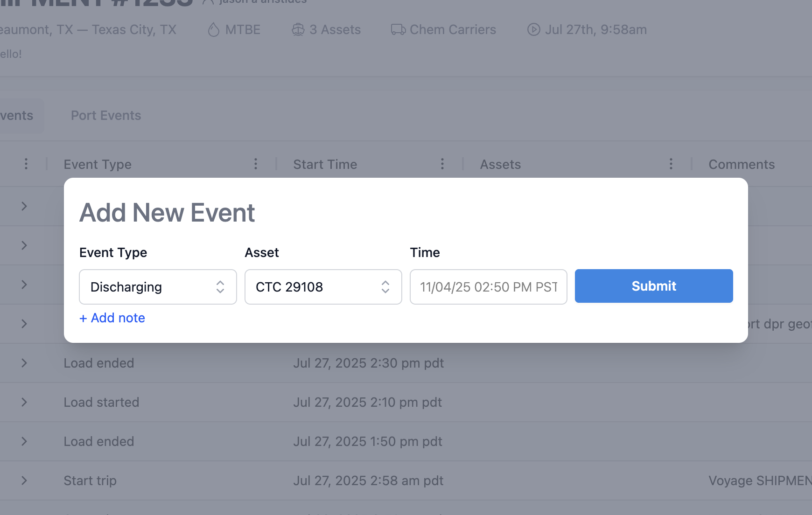Expand the Start trip row

(24, 480)
